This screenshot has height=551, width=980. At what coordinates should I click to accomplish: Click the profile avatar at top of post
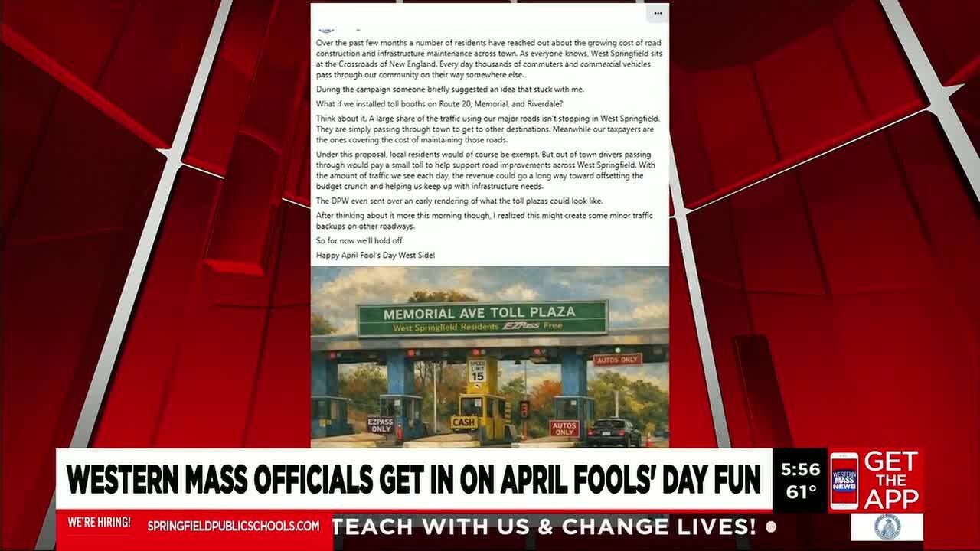coord(327,28)
